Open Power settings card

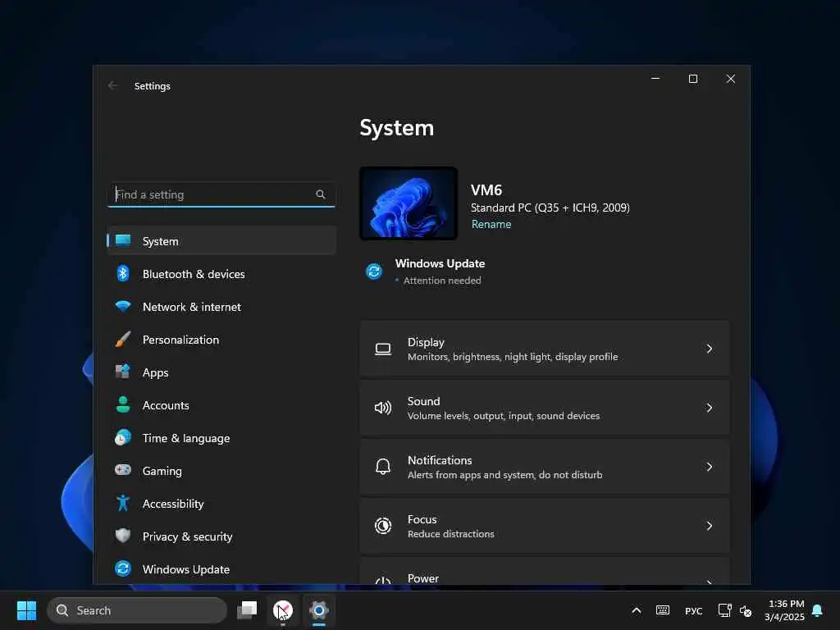point(545,571)
